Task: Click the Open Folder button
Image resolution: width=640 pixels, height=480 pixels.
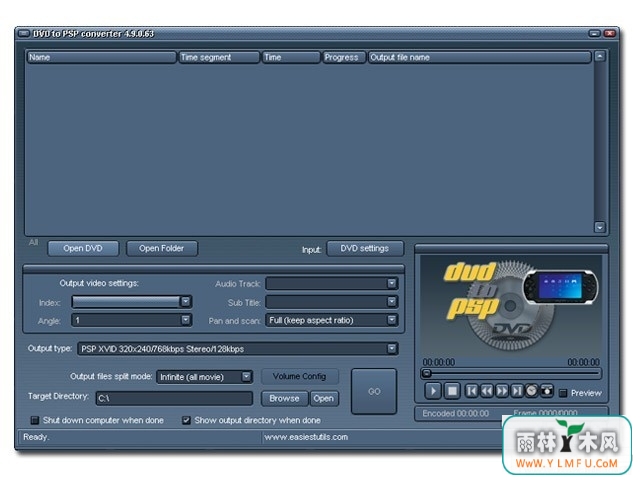Action: (x=162, y=248)
